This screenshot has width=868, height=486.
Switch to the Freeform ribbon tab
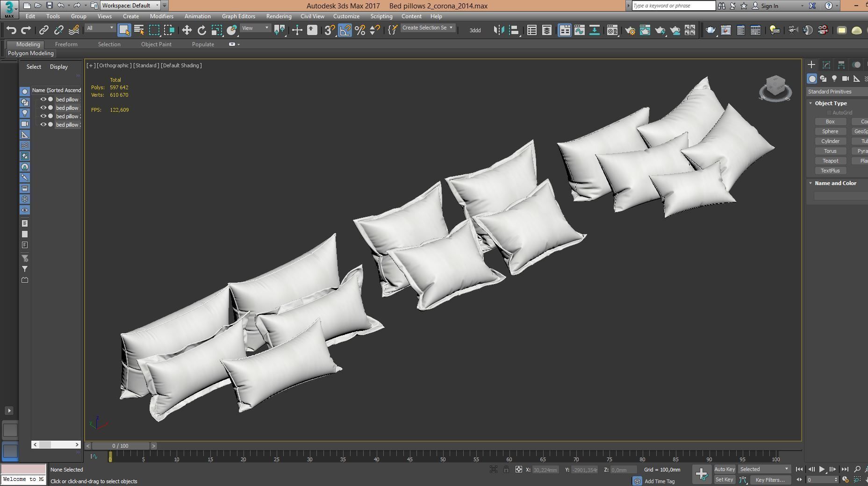click(66, 44)
